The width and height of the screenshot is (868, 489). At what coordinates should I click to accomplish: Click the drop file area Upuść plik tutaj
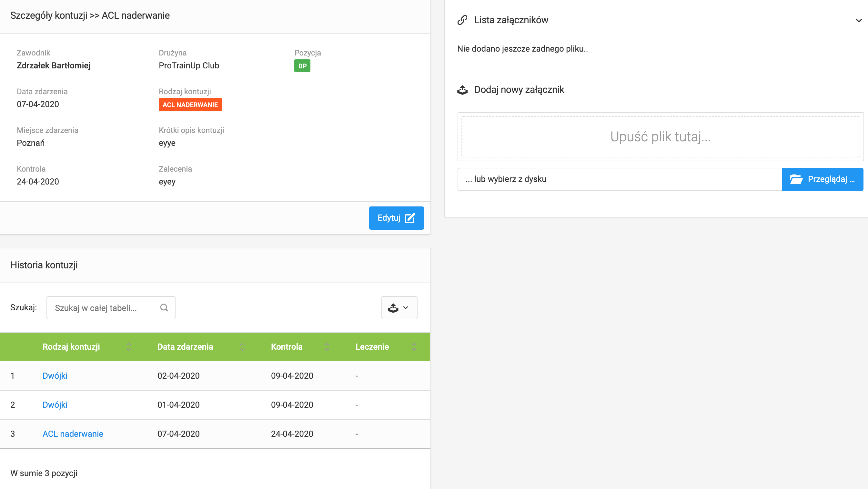tap(660, 137)
